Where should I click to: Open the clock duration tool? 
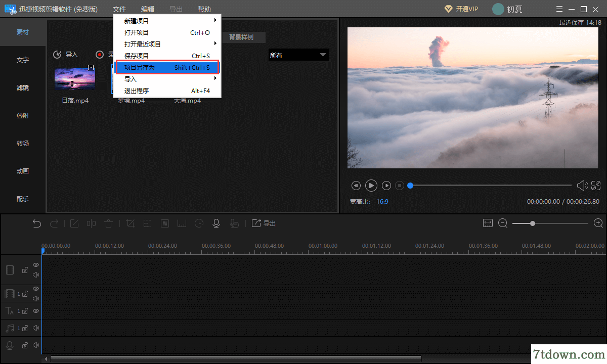(x=199, y=223)
